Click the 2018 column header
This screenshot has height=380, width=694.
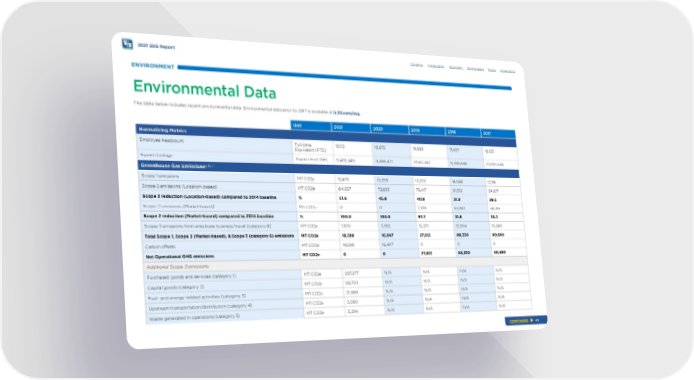point(463,132)
